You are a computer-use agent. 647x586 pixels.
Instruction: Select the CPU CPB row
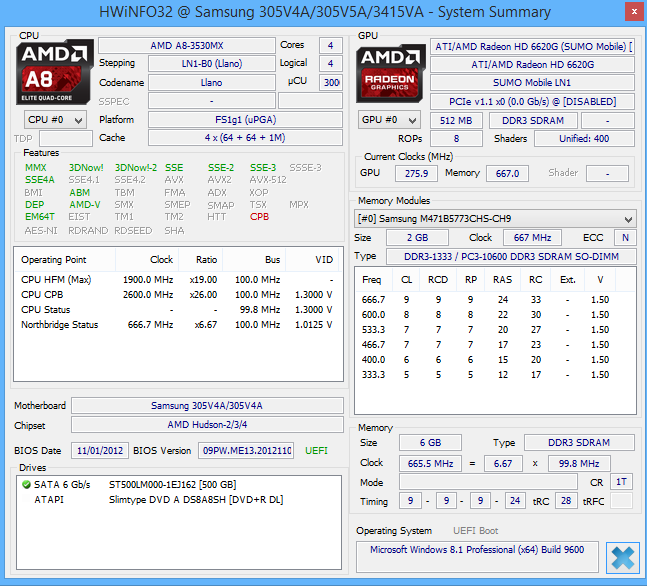tap(177, 295)
